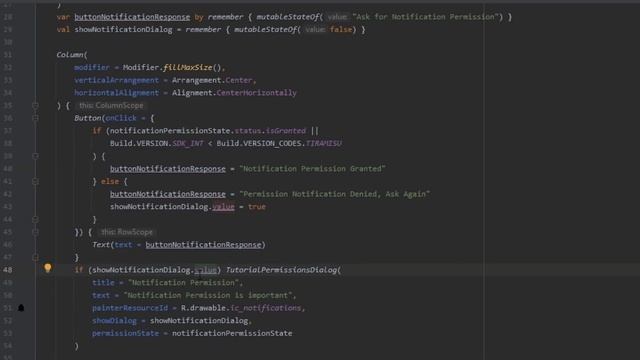This screenshot has width=640, height=360.
Task: Click the Text( composable call
Action: pos(103,244)
